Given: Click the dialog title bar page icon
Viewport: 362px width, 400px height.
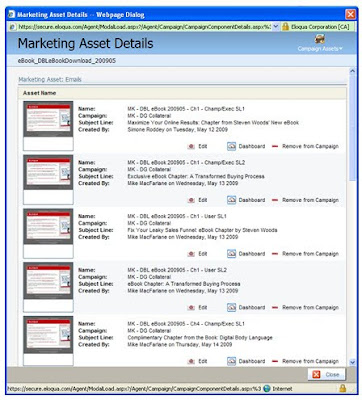Looking at the screenshot, I should [x=12, y=15].
